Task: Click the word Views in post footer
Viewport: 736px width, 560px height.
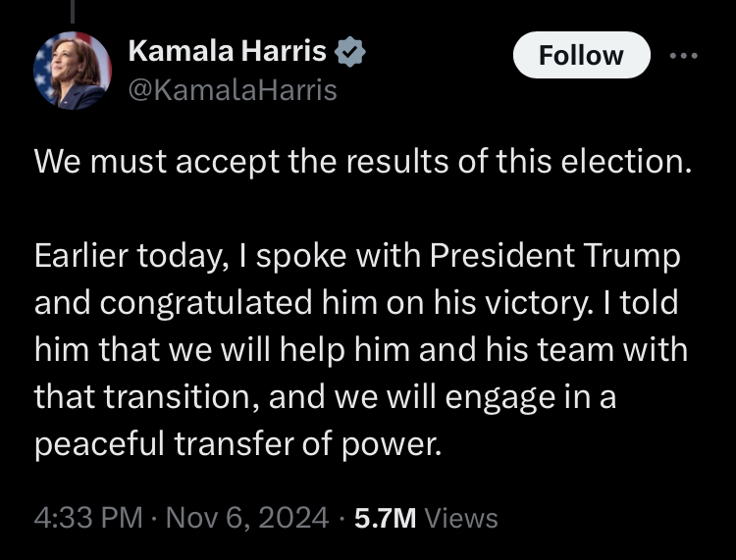Action: click(460, 518)
